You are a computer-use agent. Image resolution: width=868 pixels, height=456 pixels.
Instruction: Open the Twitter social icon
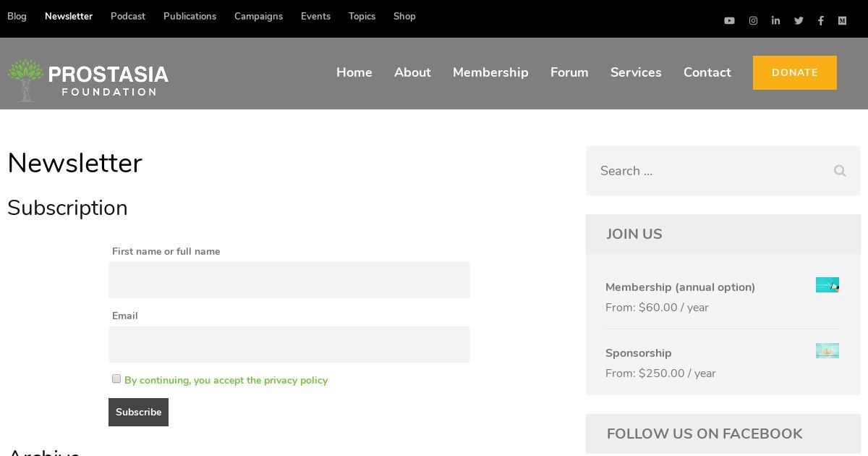[x=799, y=21]
